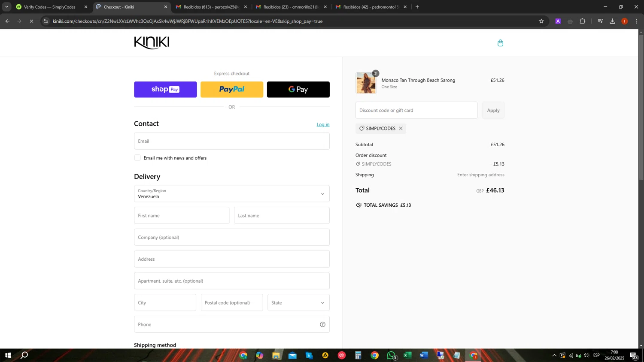The image size is (644, 362).
Task: Open the Chrome three-dot menu
Action: tap(636, 21)
